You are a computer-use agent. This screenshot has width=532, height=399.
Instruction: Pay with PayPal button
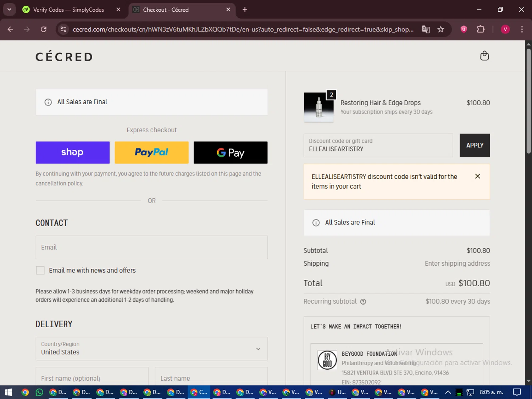click(151, 153)
